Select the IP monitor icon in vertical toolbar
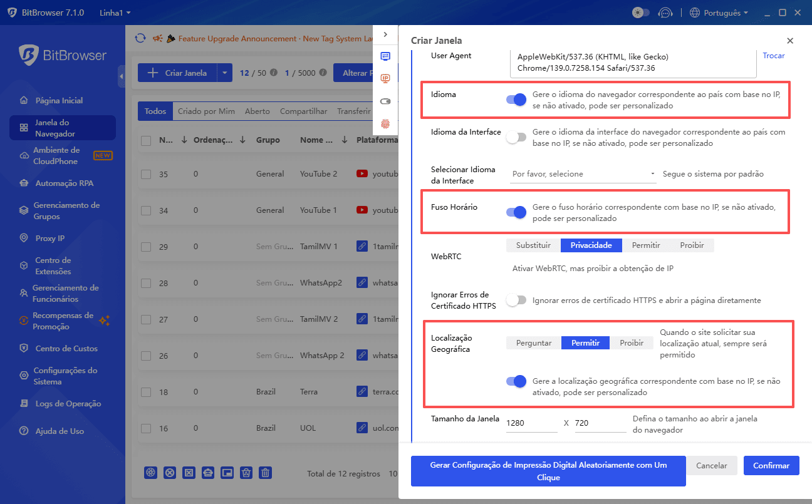 [x=385, y=78]
